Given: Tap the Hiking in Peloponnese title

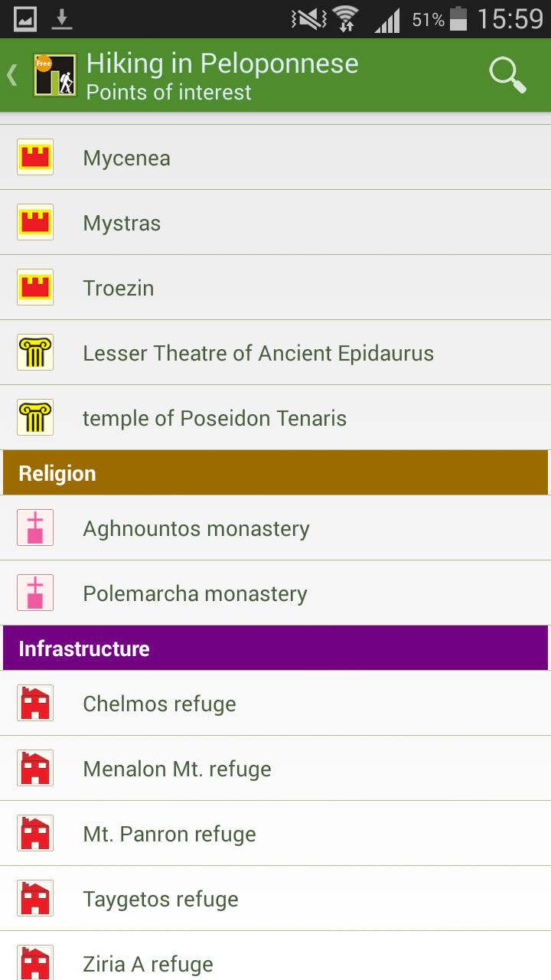Looking at the screenshot, I should point(222,63).
